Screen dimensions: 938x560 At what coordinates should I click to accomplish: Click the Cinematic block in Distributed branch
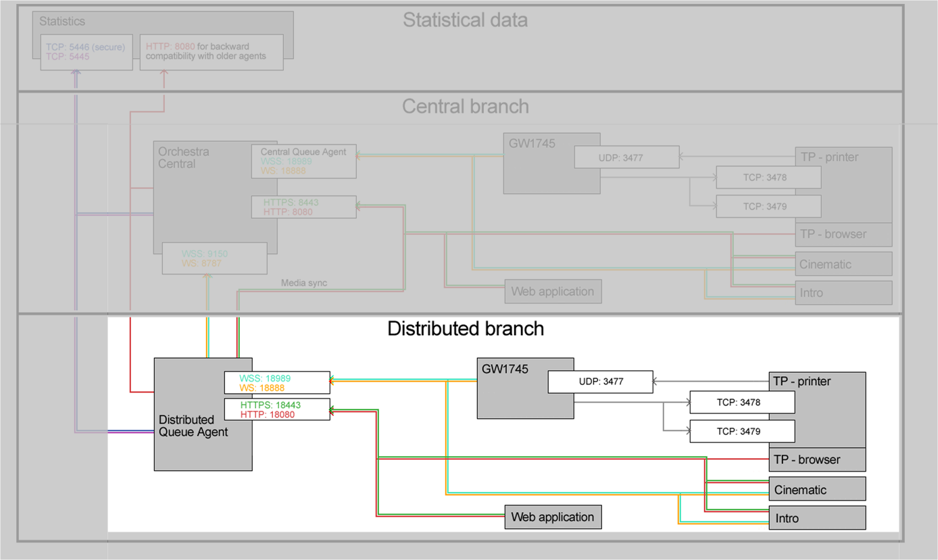[x=817, y=490]
